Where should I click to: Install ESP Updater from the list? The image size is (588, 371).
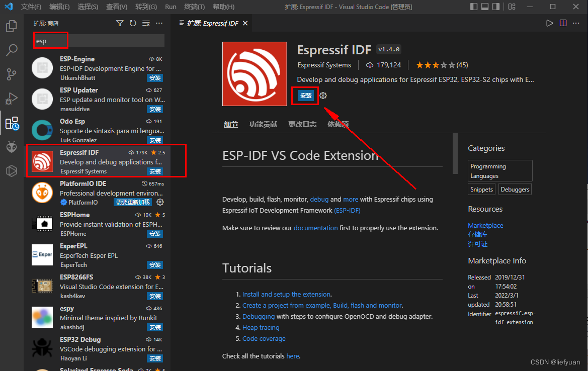[x=155, y=109]
